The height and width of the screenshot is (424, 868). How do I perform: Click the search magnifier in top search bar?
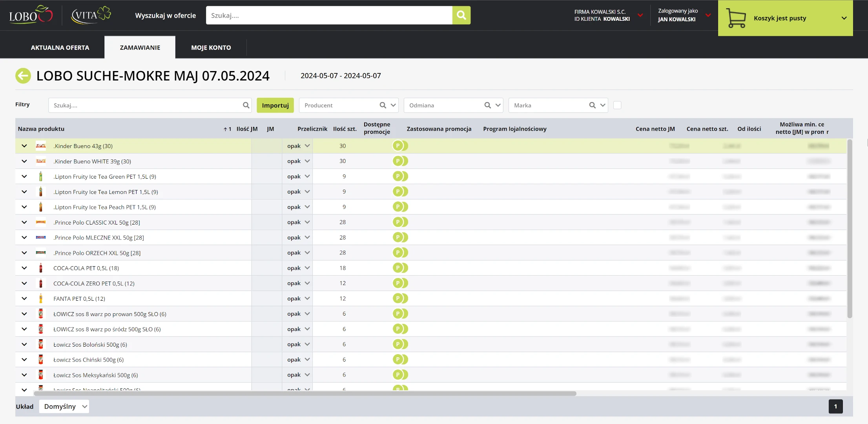point(461,15)
